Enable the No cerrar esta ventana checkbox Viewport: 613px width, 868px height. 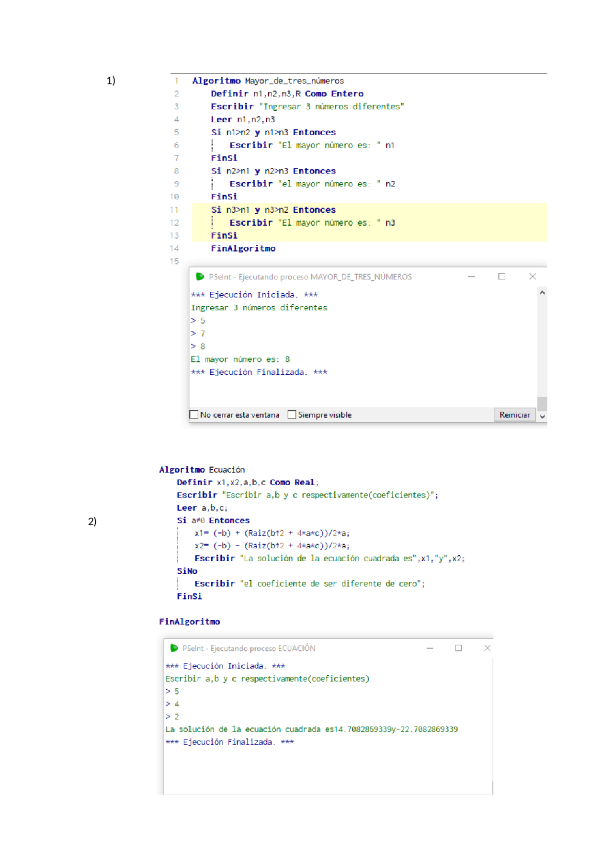pos(194,415)
